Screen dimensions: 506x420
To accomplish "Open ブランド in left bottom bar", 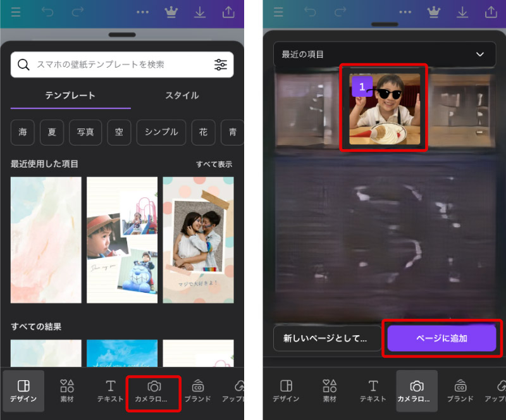I will 197,391.
